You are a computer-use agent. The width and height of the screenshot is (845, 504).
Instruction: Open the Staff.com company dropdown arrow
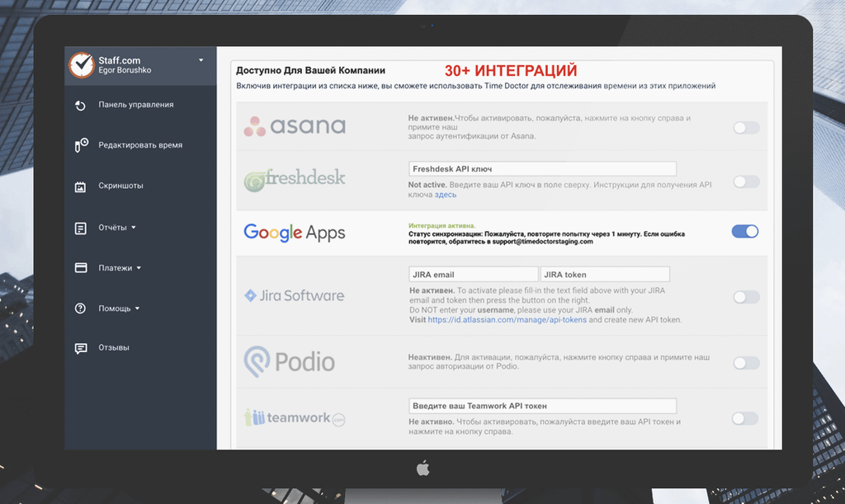click(x=201, y=60)
